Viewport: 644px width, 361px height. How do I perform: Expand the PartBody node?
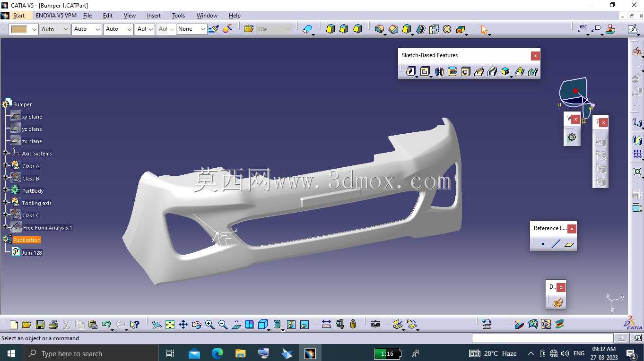click(x=6, y=190)
